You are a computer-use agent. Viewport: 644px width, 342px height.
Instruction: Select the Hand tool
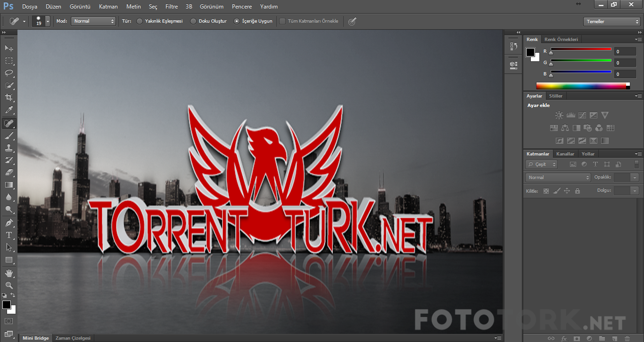point(9,273)
